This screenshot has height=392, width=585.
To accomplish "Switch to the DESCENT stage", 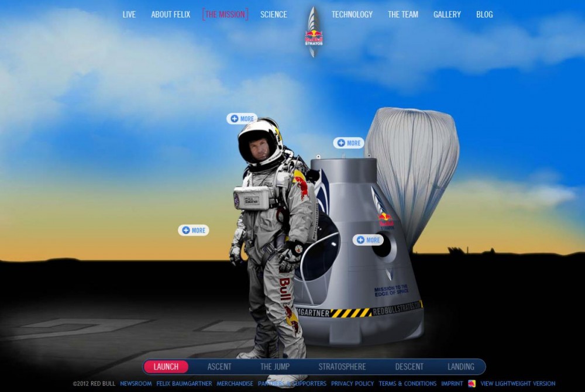I will click(x=409, y=367).
